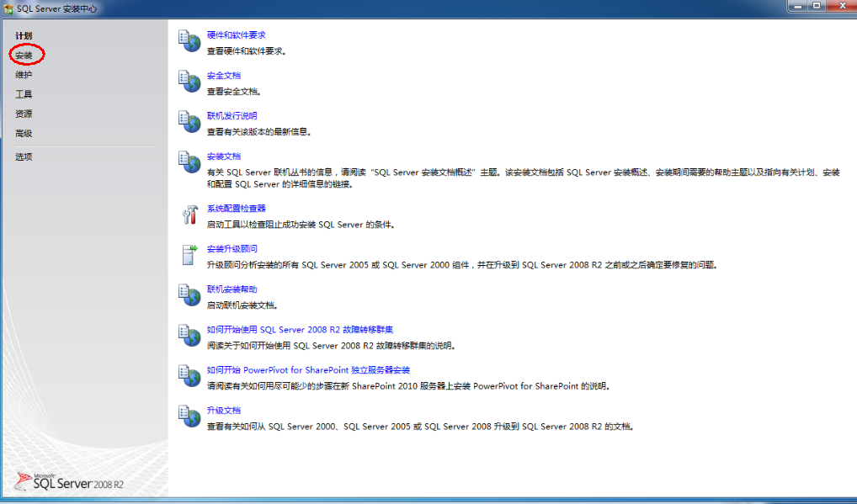The width and height of the screenshot is (857, 504).
Task: Open the 选项 sidebar section
Action: (24, 157)
